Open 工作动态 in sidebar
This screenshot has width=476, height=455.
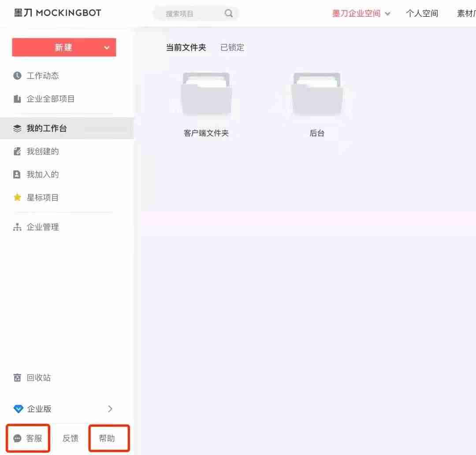point(43,75)
